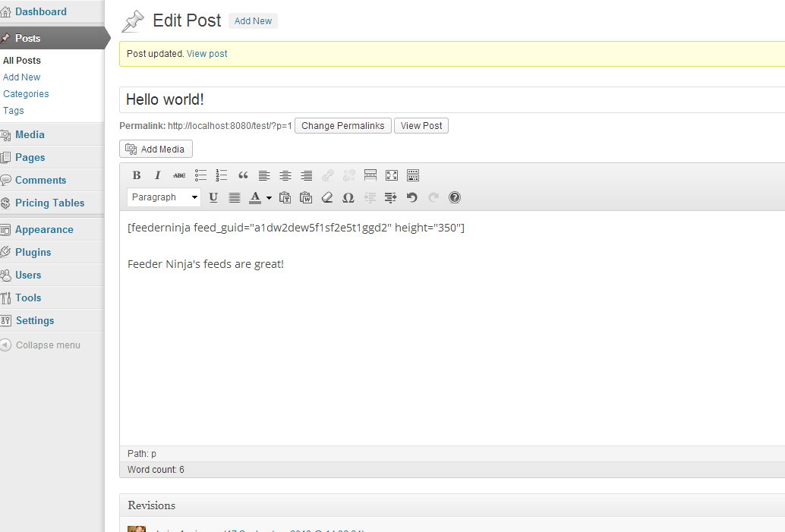Collapse the admin sidebar menu
The width and height of the screenshot is (785, 532).
pyautogui.click(x=40, y=345)
